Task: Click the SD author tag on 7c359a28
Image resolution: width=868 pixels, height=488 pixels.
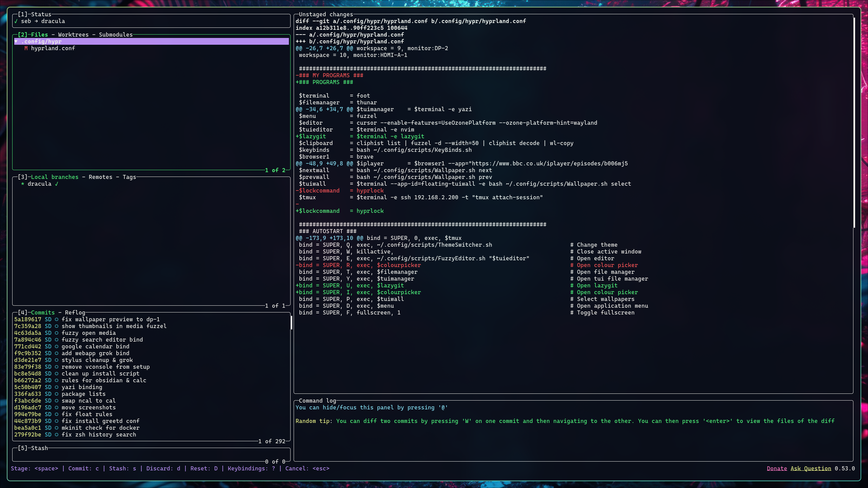Action: tap(48, 326)
